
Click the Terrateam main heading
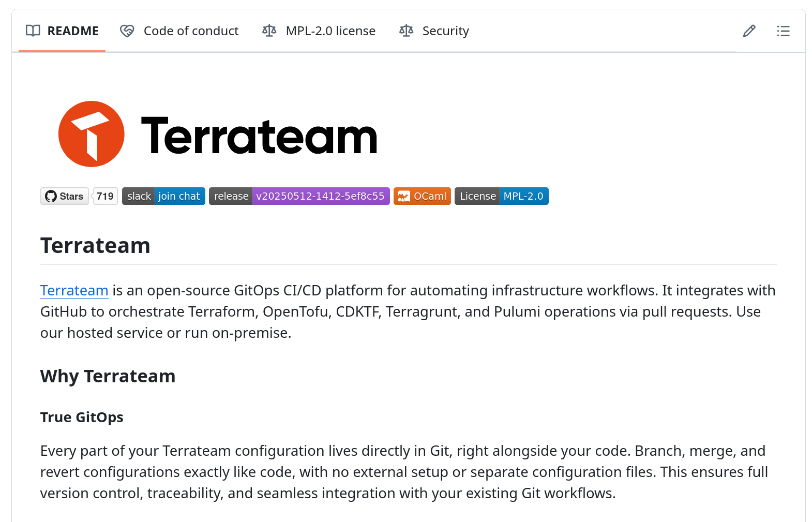coord(96,245)
